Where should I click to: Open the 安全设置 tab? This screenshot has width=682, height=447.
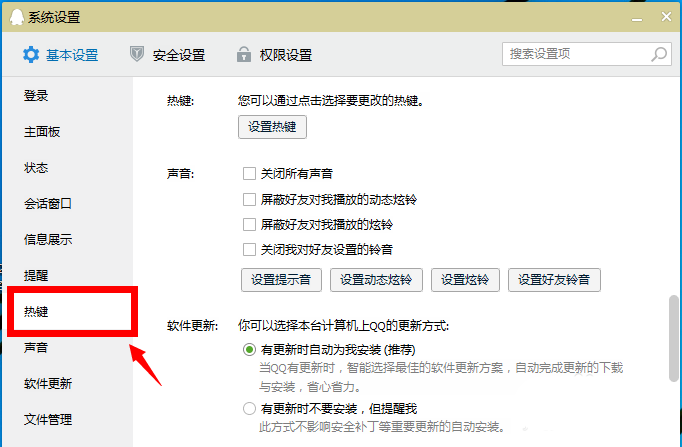(167, 55)
